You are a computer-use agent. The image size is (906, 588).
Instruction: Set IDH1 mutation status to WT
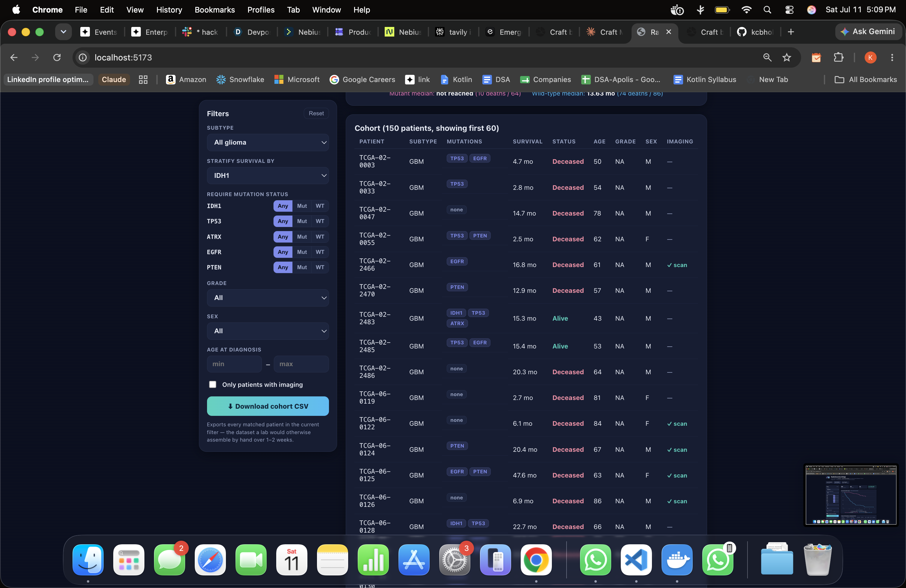(x=320, y=206)
